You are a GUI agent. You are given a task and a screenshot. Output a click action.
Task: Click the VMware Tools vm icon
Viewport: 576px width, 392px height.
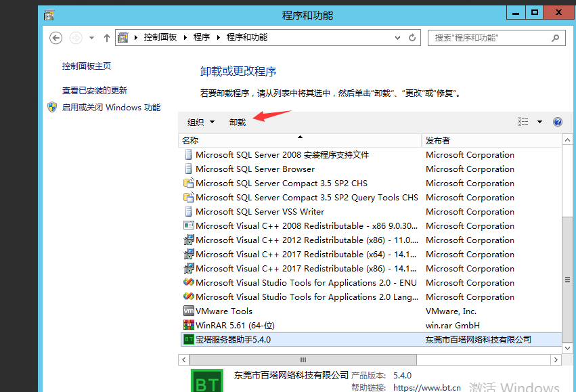(188, 311)
